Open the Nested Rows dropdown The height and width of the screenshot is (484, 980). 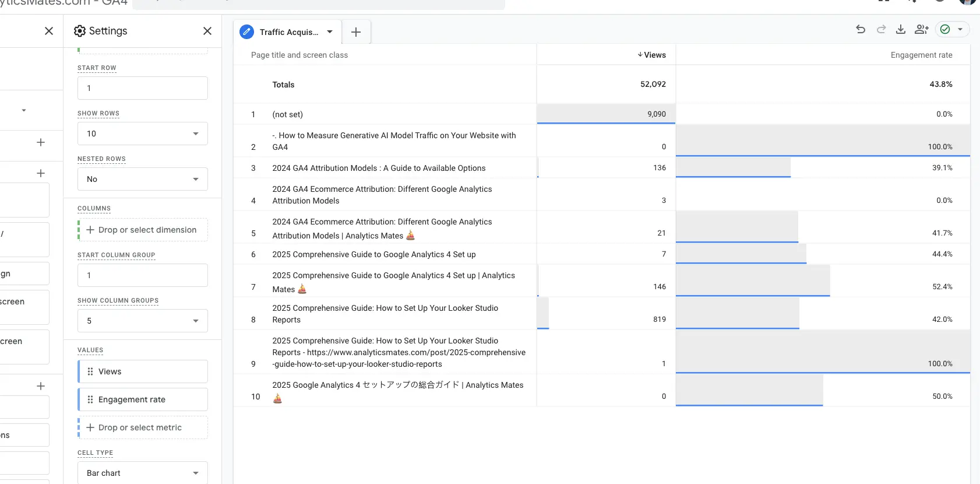pyautogui.click(x=143, y=179)
